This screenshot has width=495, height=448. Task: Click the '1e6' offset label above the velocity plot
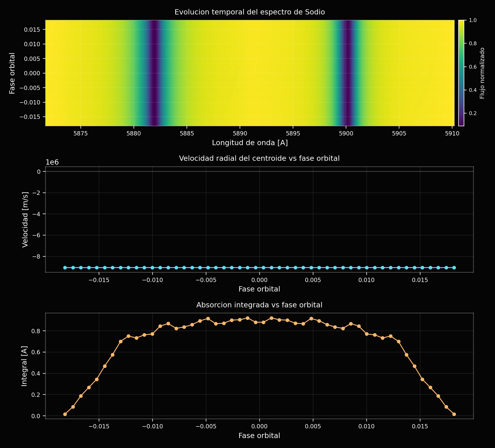52,162
